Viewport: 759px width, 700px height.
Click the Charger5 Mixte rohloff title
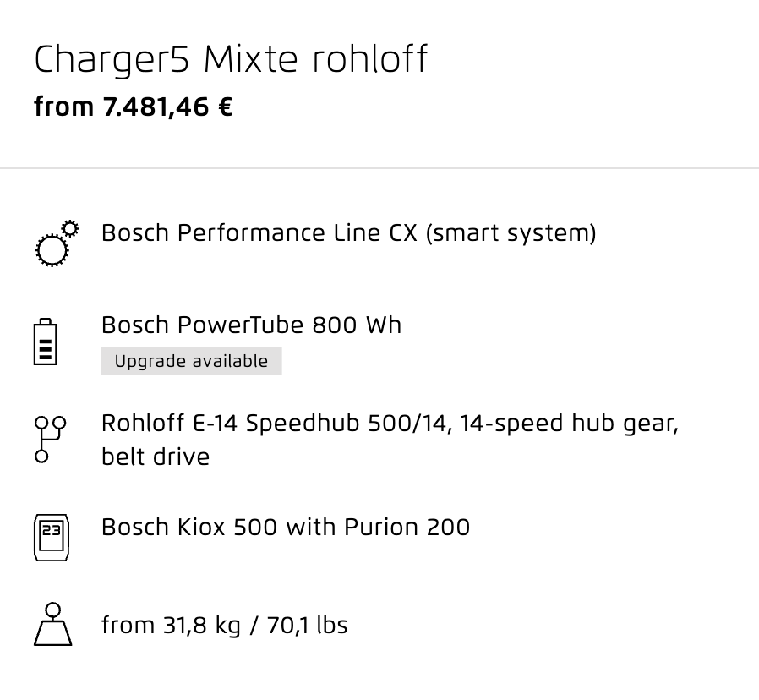(x=231, y=59)
